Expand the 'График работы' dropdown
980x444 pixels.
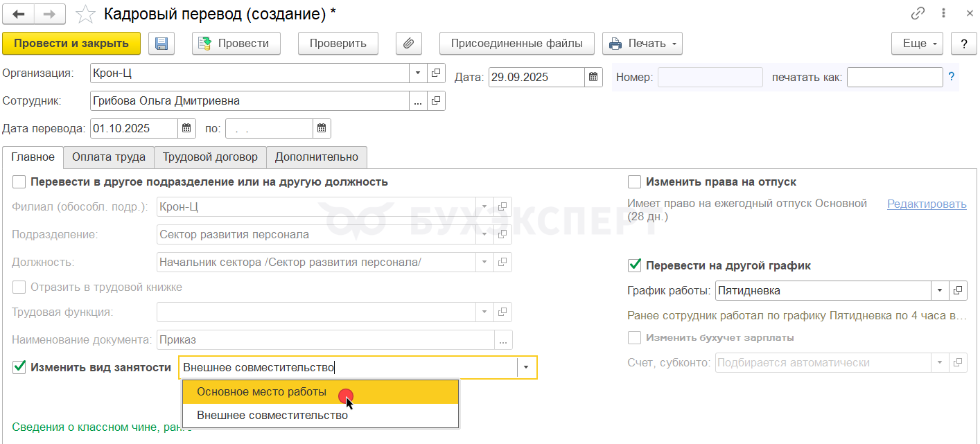coord(940,290)
